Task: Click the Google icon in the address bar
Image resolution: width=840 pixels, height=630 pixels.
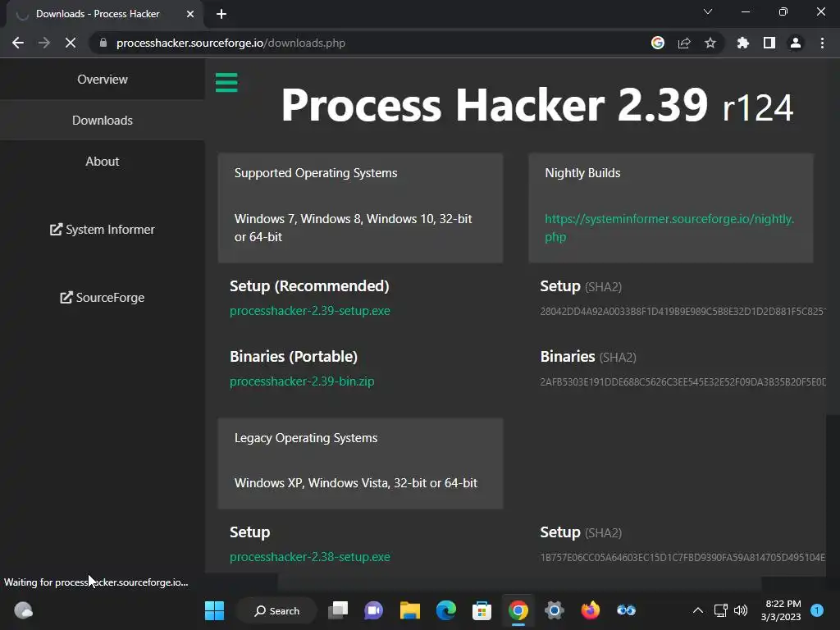Action: tap(658, 43)
